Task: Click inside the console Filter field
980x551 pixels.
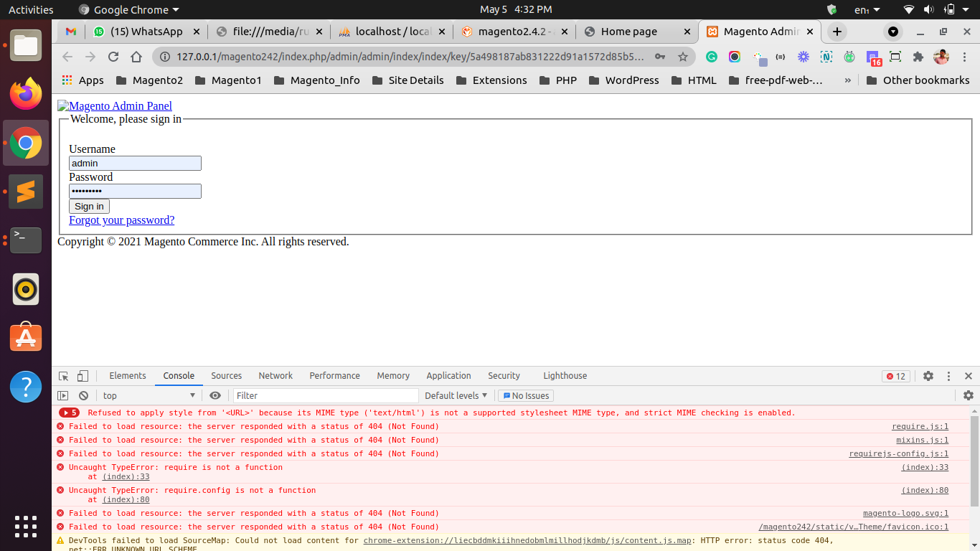Action: (325, 395)
